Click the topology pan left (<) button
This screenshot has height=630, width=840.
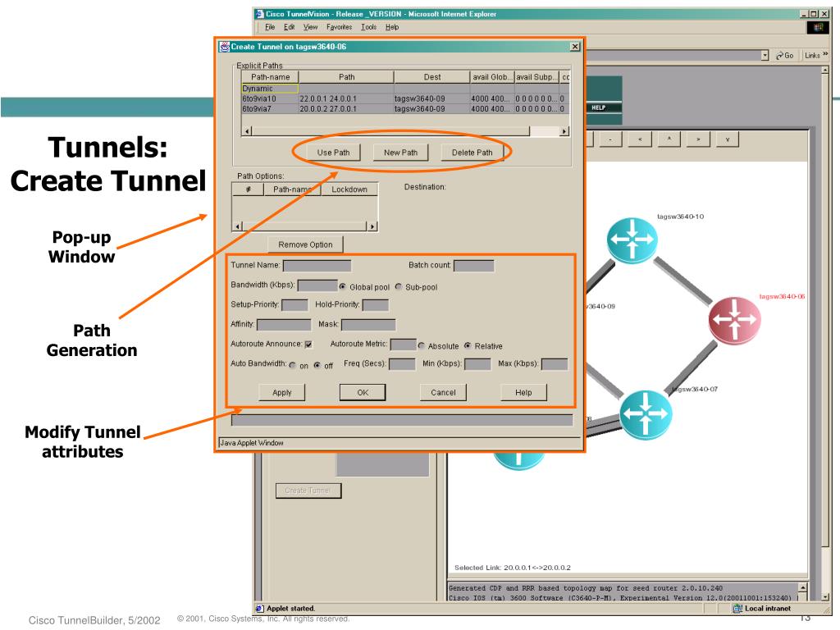pyautogui.click(x=640, y=139)
